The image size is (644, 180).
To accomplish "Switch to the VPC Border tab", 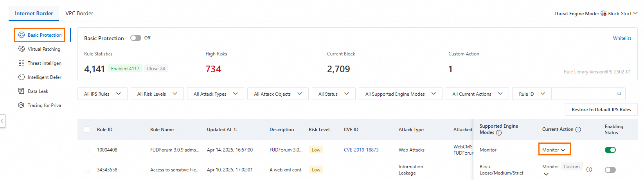I will [79, 13].
